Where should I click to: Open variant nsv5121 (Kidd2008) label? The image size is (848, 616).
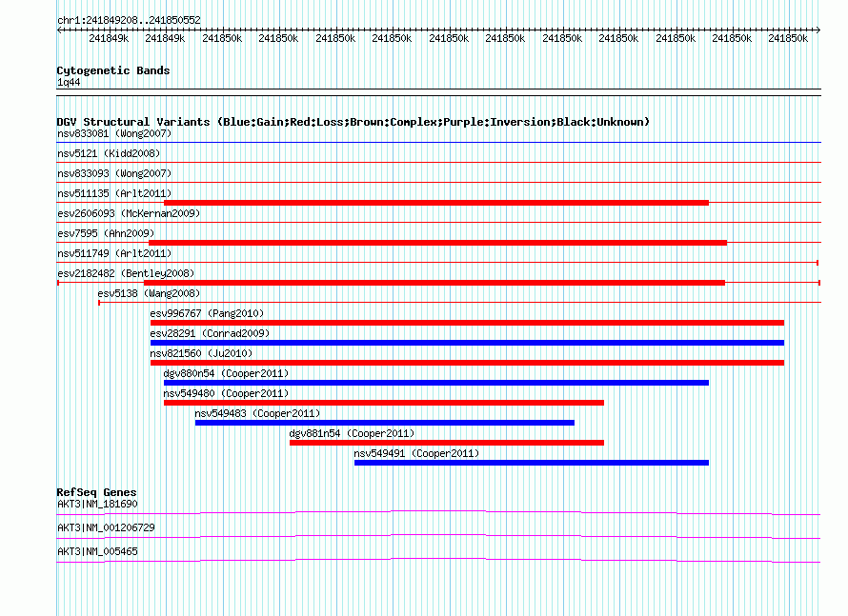click(109, 153)
